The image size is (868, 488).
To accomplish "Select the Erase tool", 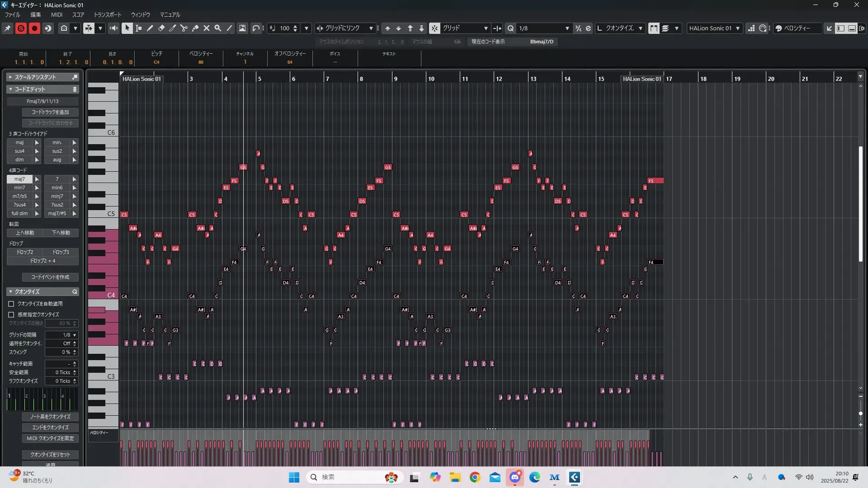I will (x=161, y=28).
